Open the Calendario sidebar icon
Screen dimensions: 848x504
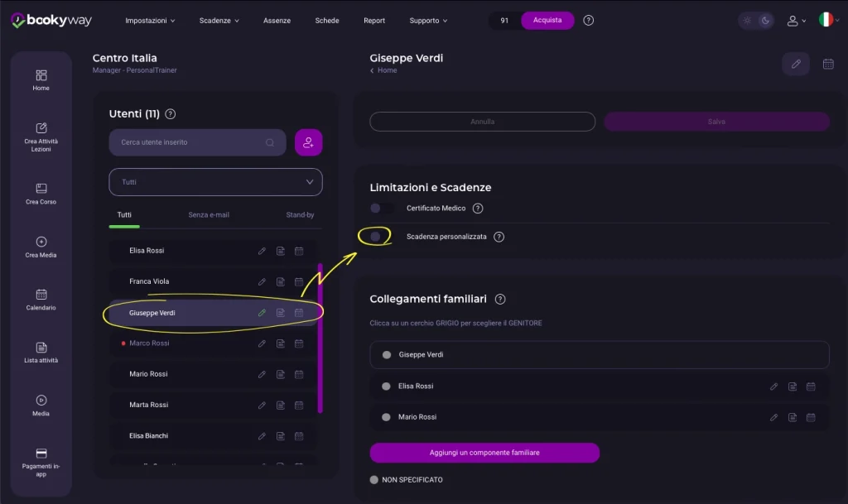coord(41,300)
